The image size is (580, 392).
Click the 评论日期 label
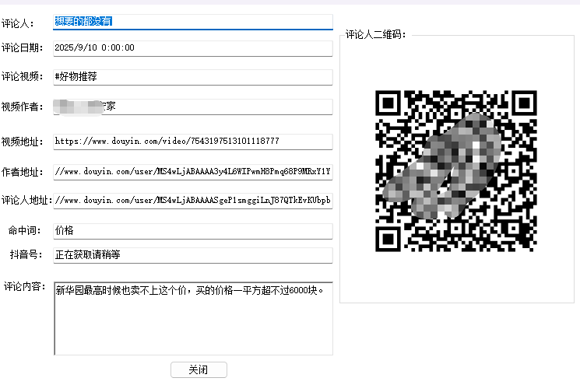pyautogui.click(x=23, y=48)
